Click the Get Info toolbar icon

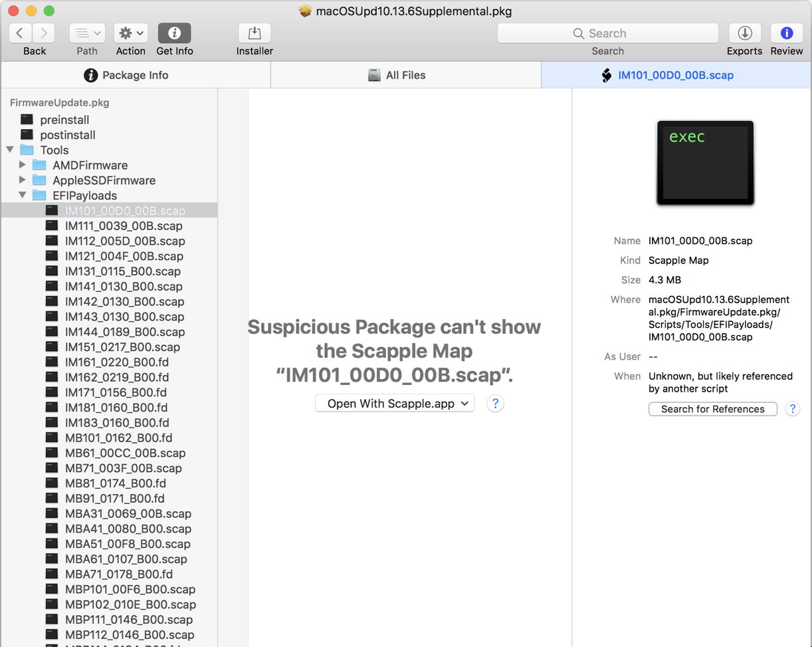pos(174,33)
